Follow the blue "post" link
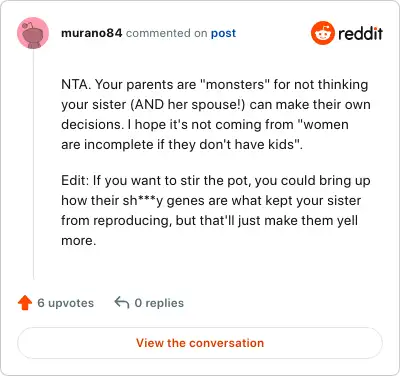The image size is (400, 376). (223, 33)
